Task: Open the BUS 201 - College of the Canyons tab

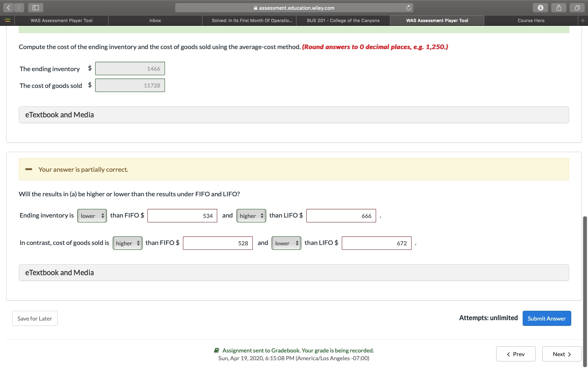Action: point(343,20)
